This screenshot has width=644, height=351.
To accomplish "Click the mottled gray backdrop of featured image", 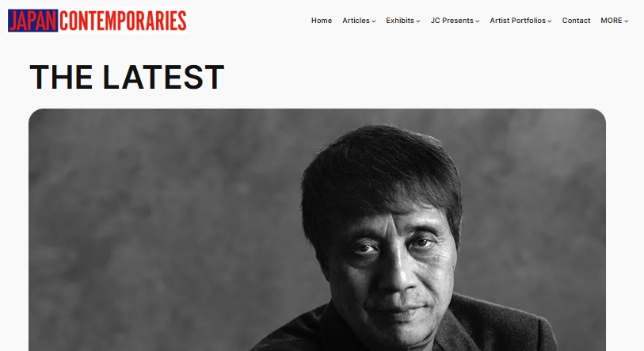I will pyautogui.click(x=164, y=226).
